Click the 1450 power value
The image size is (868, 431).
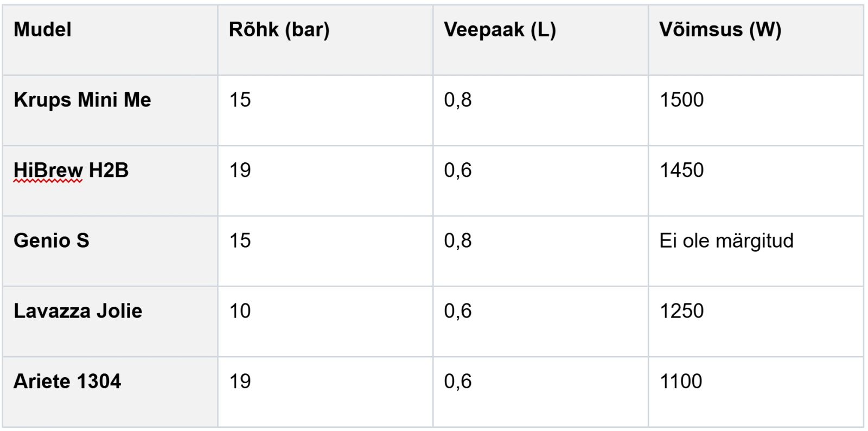[x=681, y=170]
